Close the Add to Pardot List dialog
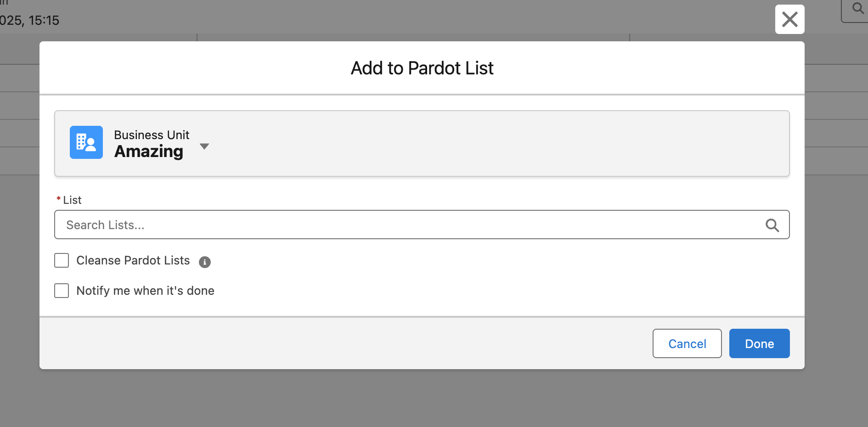The image size is (868, 427). pos(789,19)
